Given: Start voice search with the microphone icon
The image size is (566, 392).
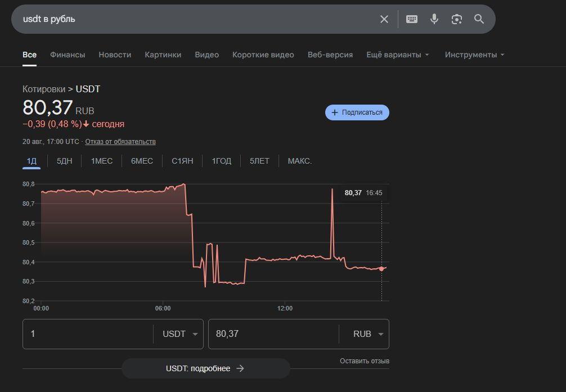Looking at the screenshot, I should (x=434, y=19).
